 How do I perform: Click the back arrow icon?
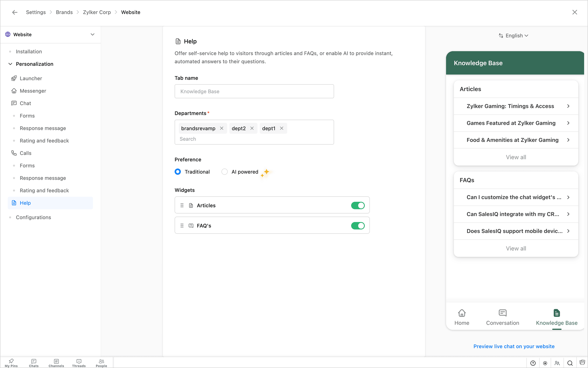click(15, 12)
